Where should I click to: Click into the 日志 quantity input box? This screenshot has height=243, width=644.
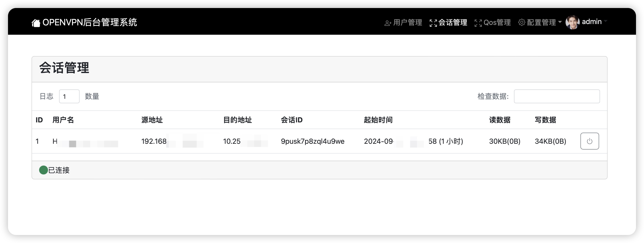coord(69,96)
